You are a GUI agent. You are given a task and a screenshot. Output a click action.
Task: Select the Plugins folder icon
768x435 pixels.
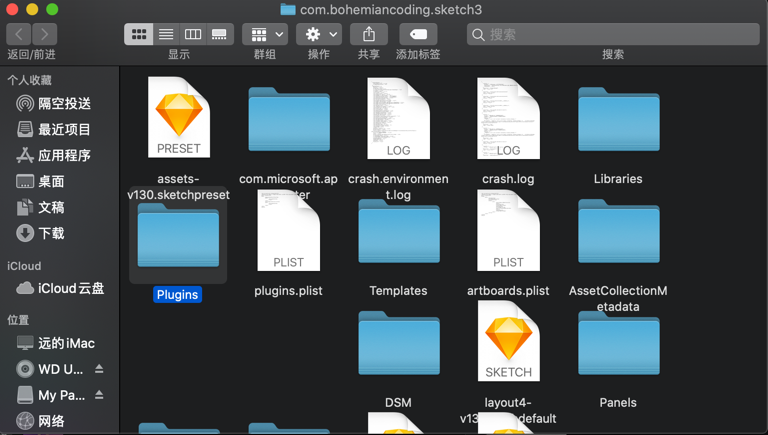point(178,235)
